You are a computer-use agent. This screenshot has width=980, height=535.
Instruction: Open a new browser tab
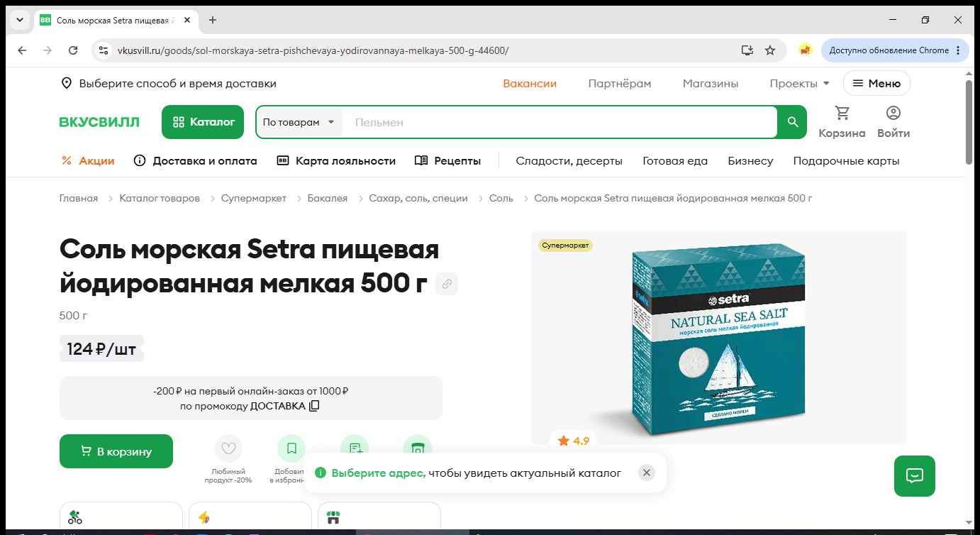click(213, 20)
